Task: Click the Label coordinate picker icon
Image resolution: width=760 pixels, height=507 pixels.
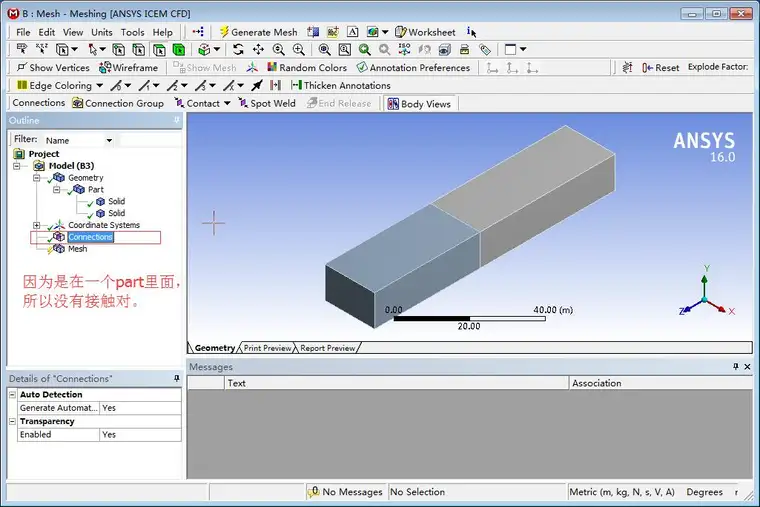Action: 22,49
